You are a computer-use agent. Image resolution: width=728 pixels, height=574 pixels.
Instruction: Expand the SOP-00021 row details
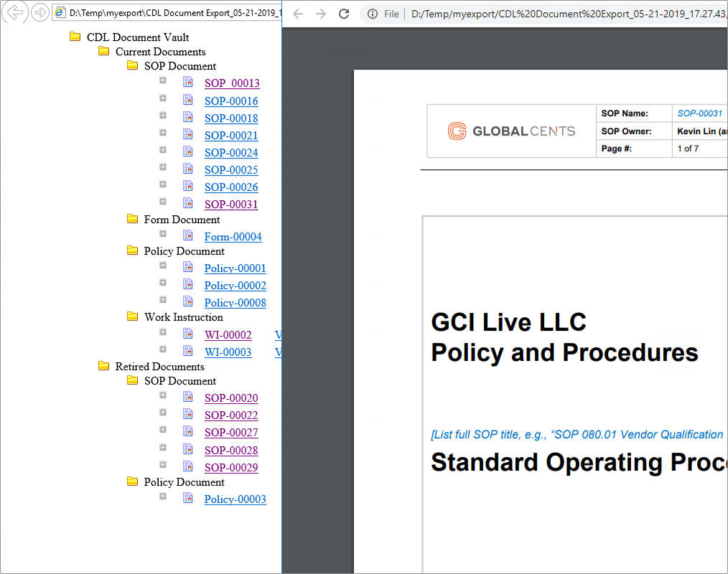(163, 132)
